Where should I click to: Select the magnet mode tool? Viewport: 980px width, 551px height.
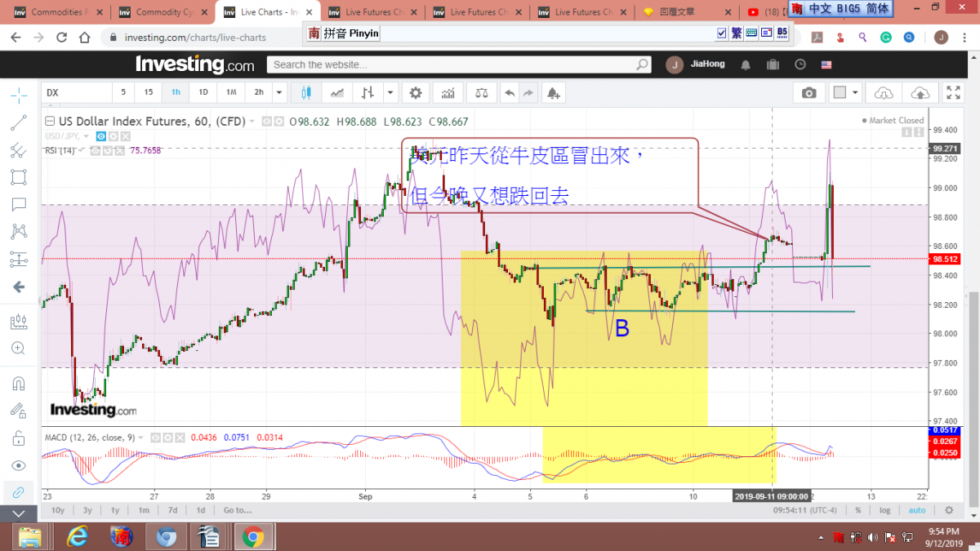point(18,382)
